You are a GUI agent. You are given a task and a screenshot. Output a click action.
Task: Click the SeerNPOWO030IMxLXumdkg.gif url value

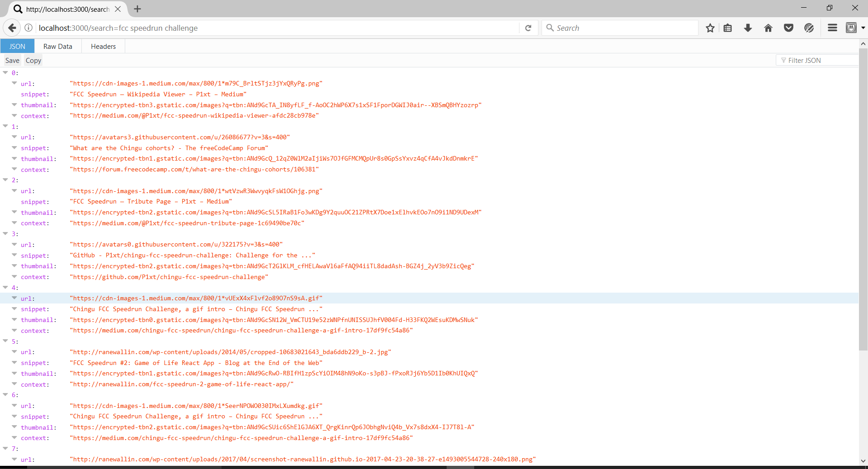tap(196, 406)
